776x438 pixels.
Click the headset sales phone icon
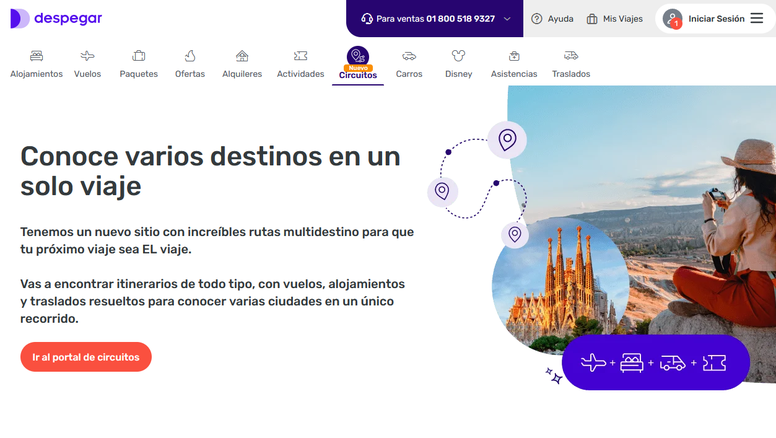(x=367, y=19)
